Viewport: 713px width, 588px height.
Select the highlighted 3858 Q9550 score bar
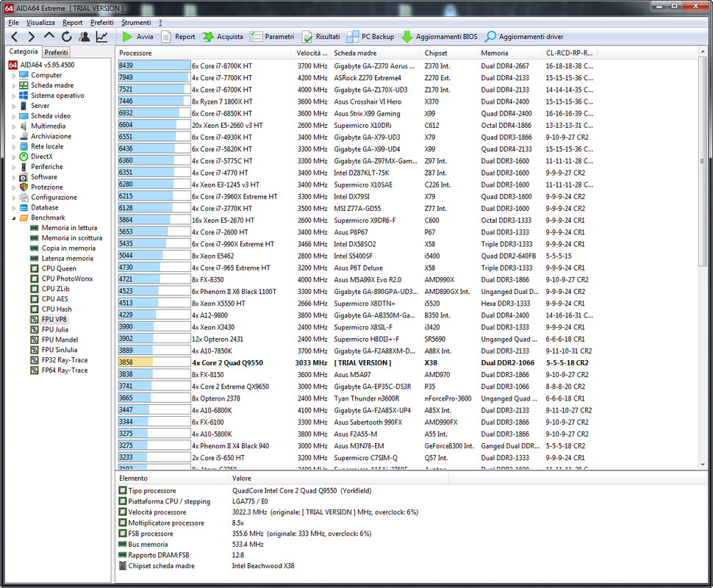click(x=154, y=362)
